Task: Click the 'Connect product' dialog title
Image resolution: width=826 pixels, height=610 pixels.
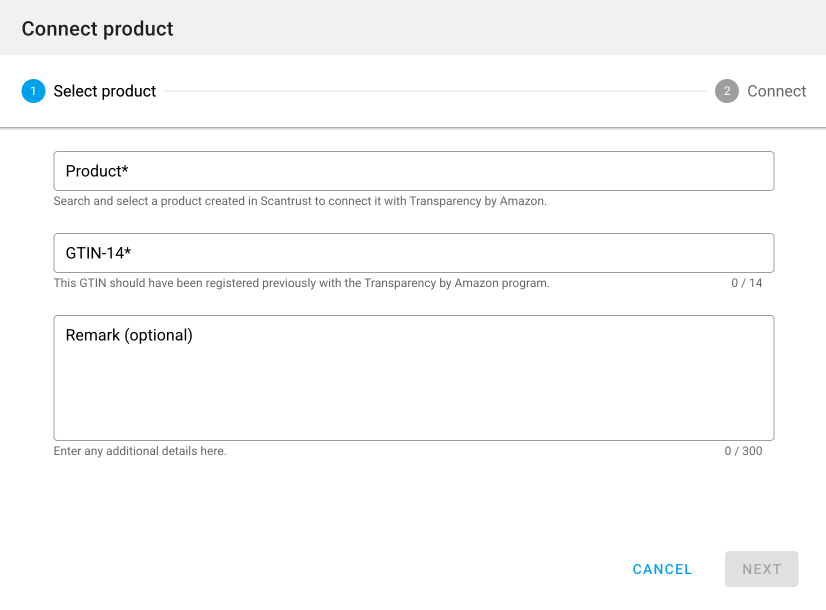Action: (98, 29)
